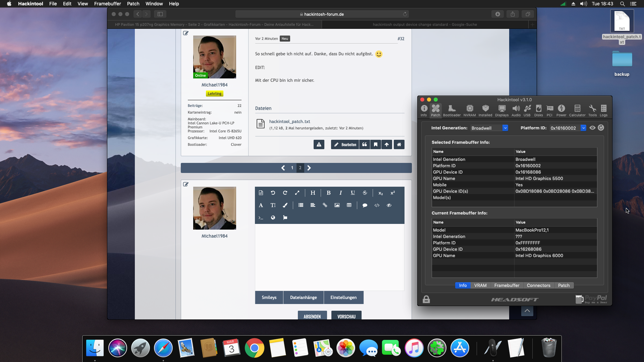Open the Bootloader boot icon

[x=451, y=110]
